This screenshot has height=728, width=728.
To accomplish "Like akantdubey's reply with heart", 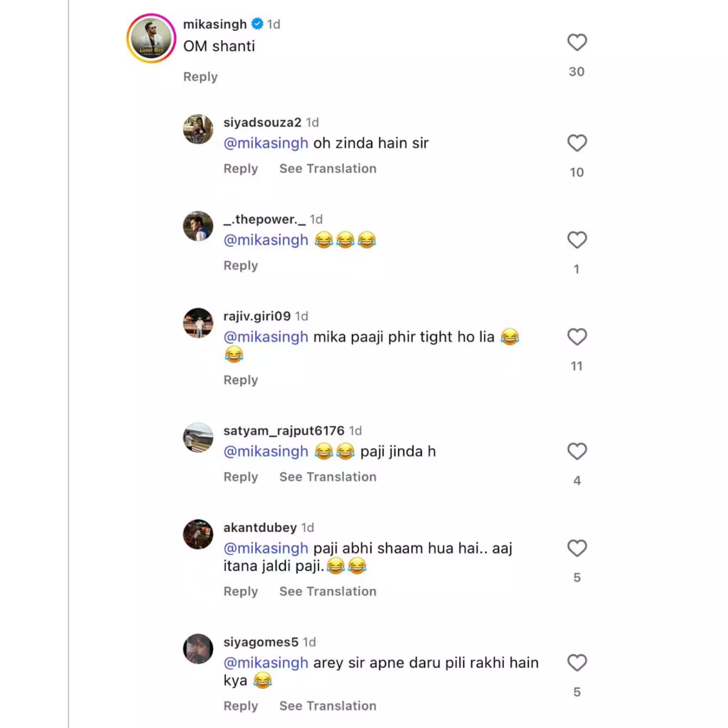I will [x=577, y=548].
